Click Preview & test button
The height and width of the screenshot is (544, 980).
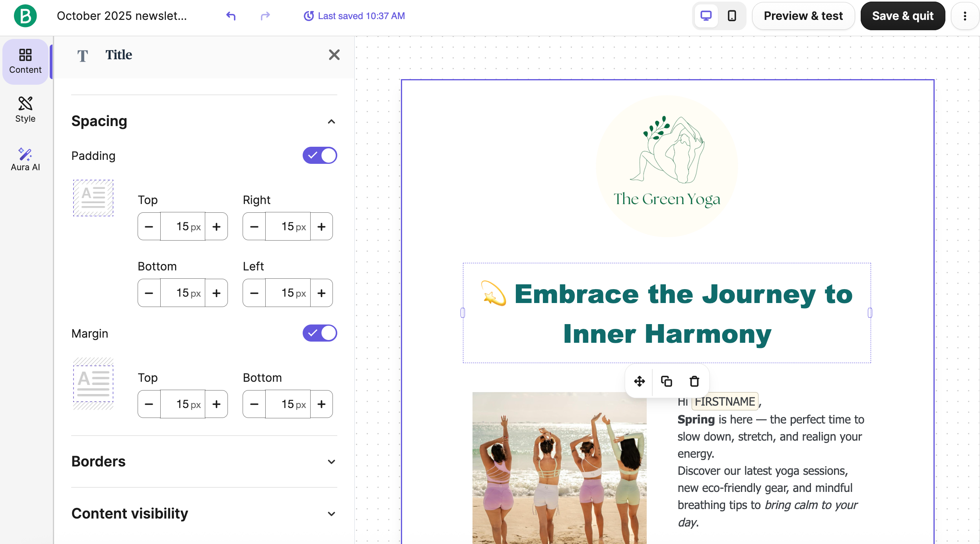pos(803,16)
